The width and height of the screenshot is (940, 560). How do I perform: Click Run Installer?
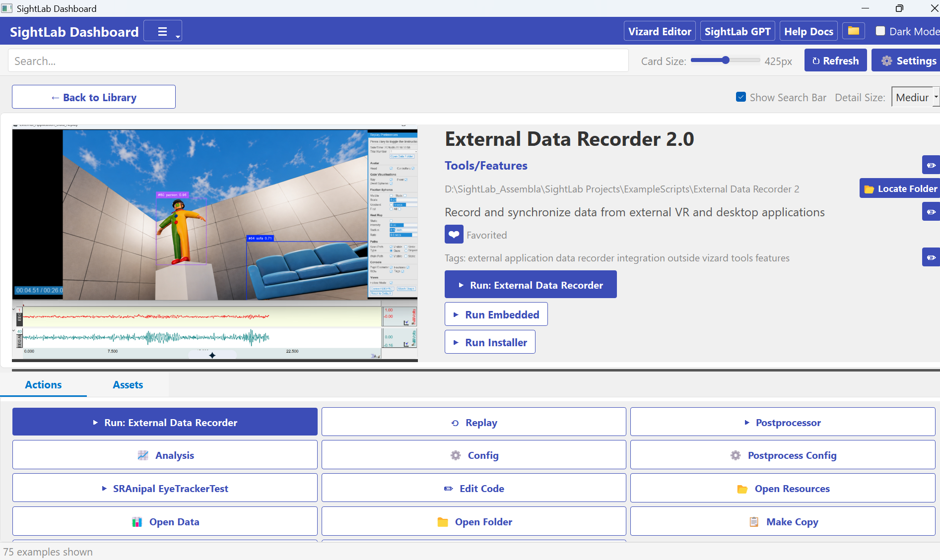pyautogui.click(x=490, y=342)
